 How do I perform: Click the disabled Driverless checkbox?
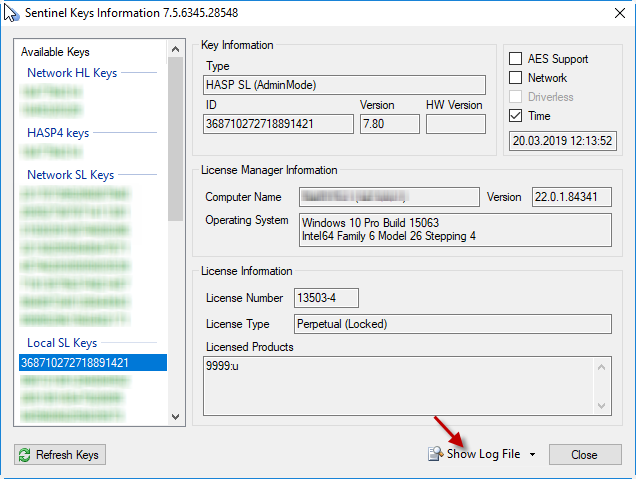click(x=516, y=97)
